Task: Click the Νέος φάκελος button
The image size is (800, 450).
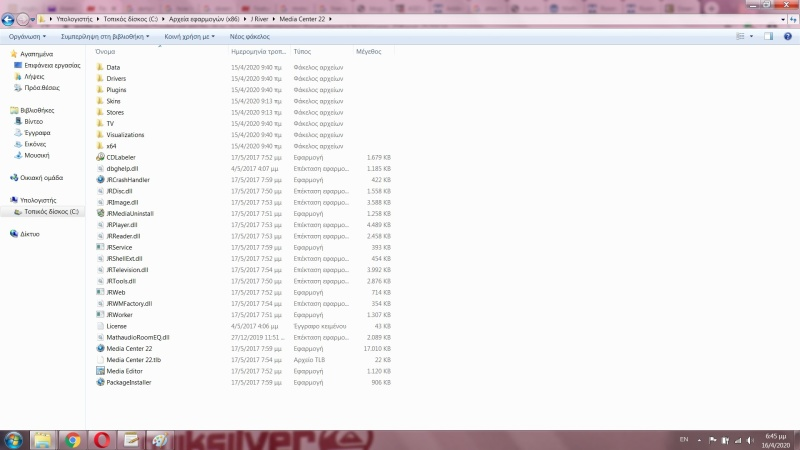Action: (x=249, y=37)
